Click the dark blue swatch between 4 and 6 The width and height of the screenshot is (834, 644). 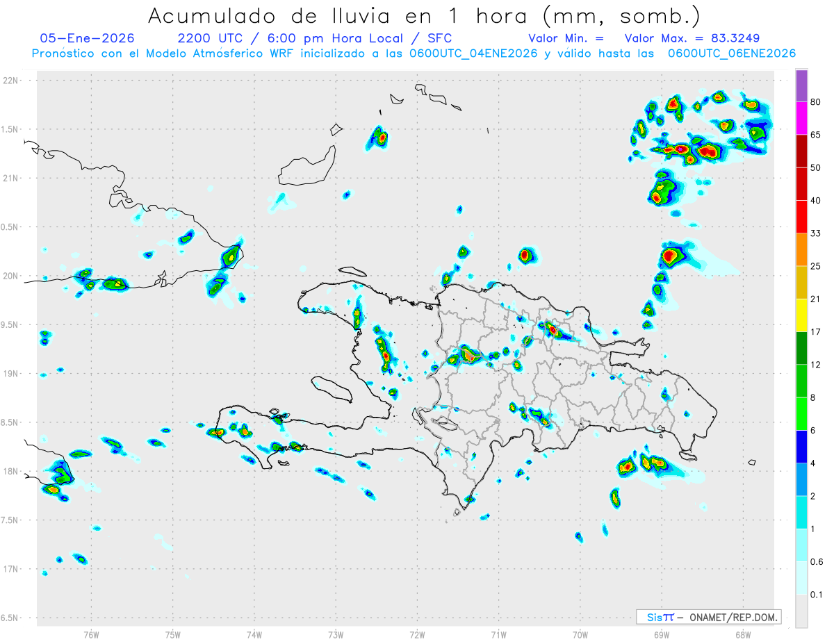coord(801,446)
